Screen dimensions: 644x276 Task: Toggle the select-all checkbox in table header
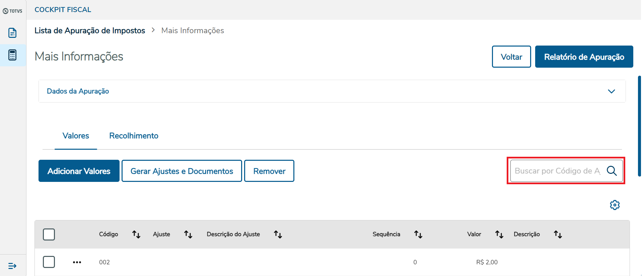(49, 234)
